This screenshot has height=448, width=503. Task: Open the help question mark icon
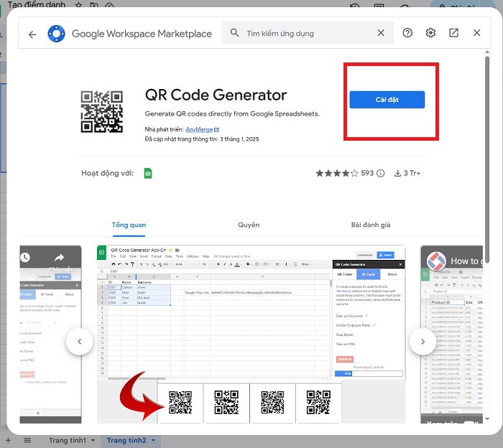(x=407, y=33)
